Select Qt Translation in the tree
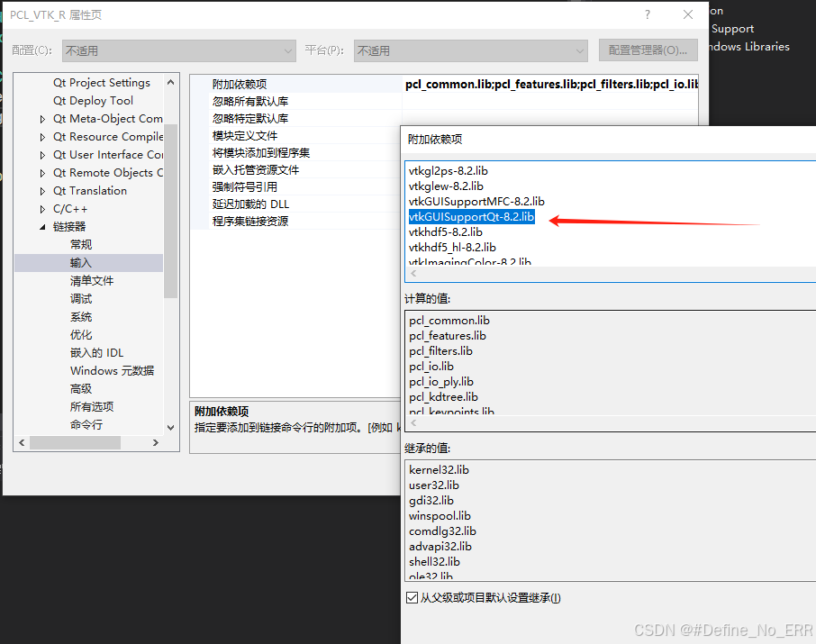Screen dimensions: 816x644 [89, 190]
